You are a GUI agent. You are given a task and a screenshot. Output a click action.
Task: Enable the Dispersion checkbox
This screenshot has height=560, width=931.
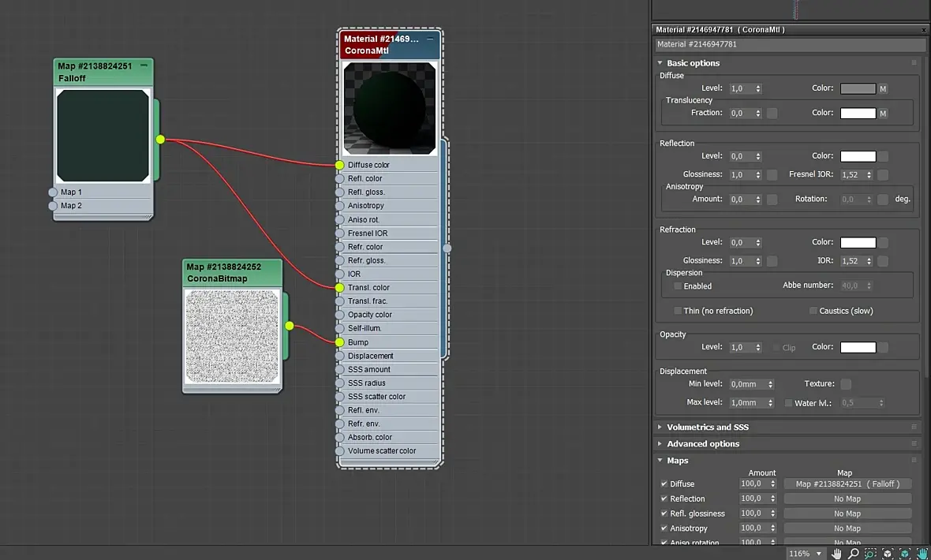678,286
